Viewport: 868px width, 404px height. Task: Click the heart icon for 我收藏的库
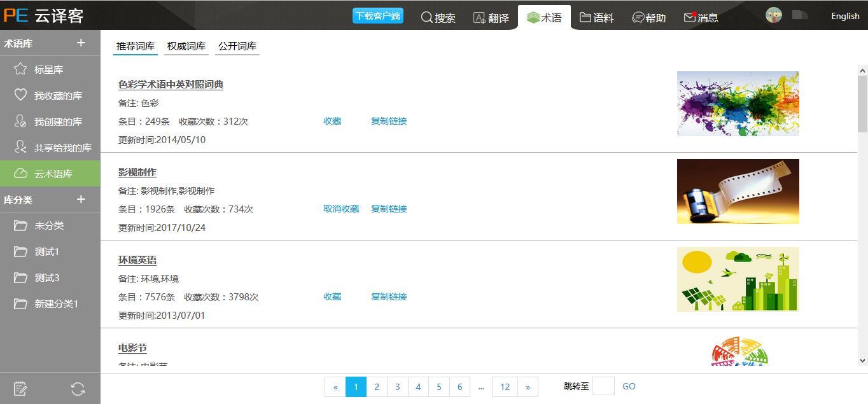pyautogui.click(x=20, y=95)
